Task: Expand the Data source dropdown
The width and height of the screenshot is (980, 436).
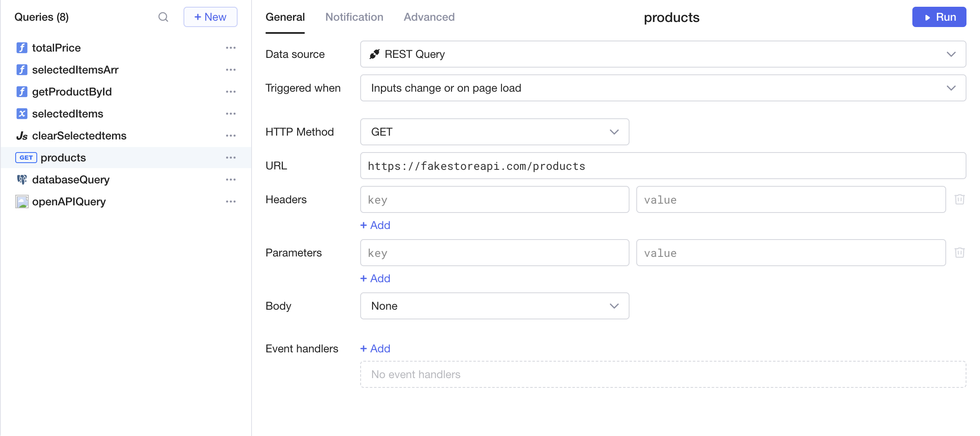Action: [662, 54]
